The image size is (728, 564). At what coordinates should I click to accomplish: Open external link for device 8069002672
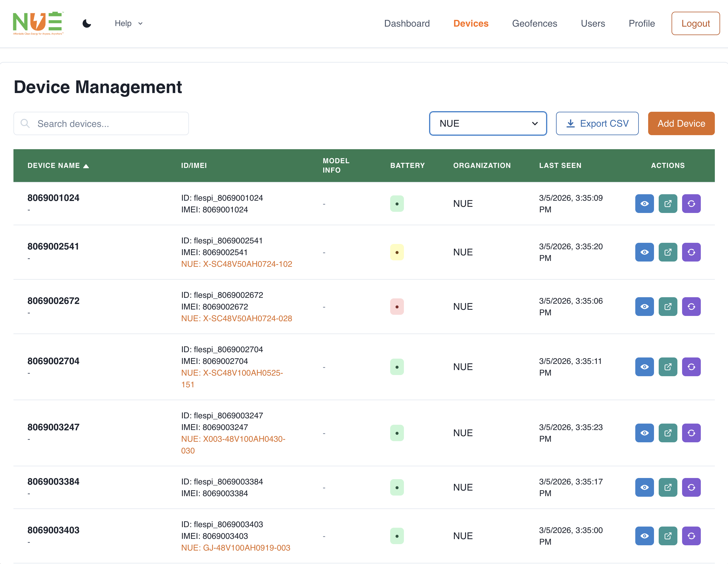[x=668, y=307]
